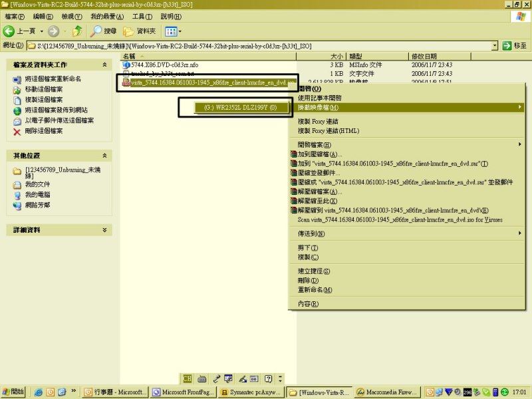Click the blue phone-shaped tray icon
Viewport: 532px width, 399px height.
[495, 392]
